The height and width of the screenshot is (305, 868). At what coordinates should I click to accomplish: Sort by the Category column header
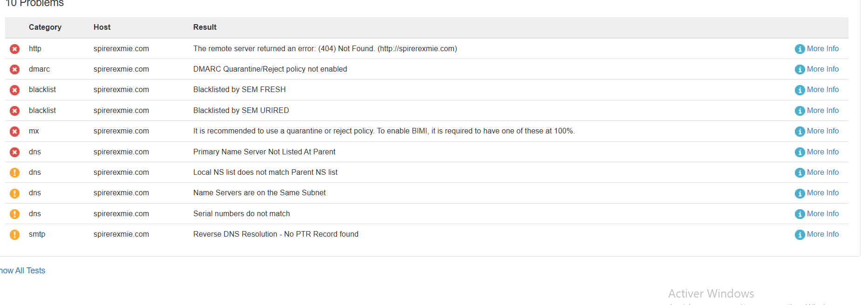click(x=45, y=27)
